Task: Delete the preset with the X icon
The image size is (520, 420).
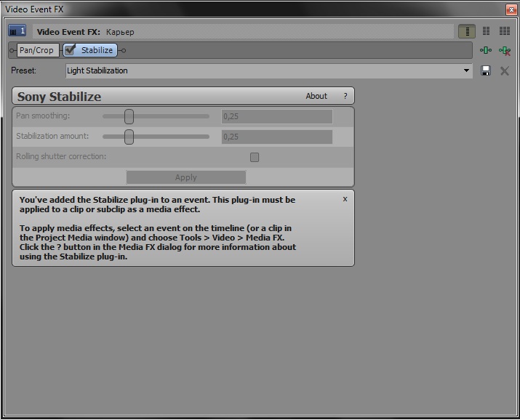Action: 504,70
